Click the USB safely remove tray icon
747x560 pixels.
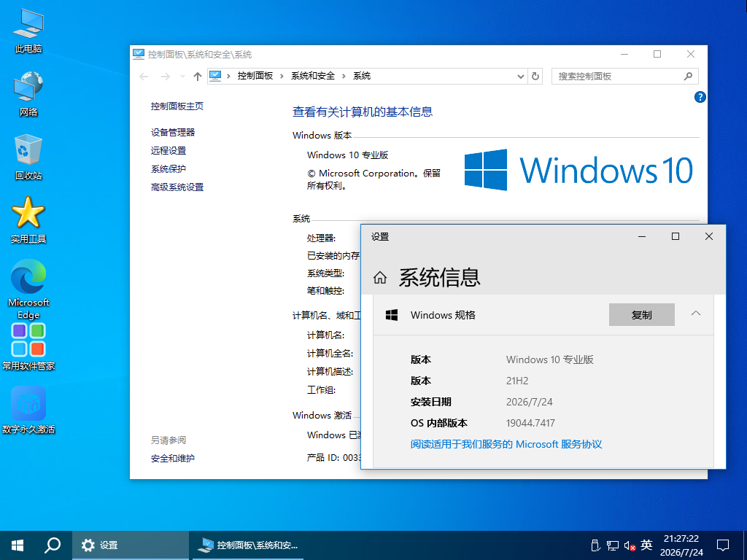(x=595, y=545)
